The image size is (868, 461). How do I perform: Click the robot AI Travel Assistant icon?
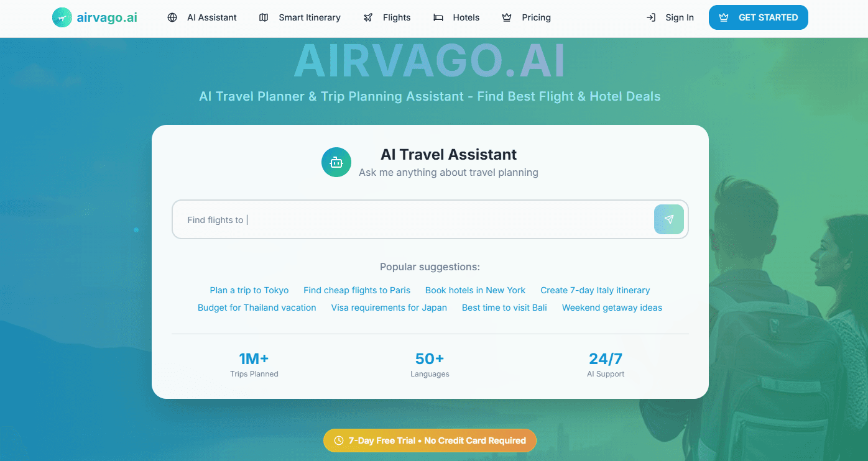pos(336,162)
